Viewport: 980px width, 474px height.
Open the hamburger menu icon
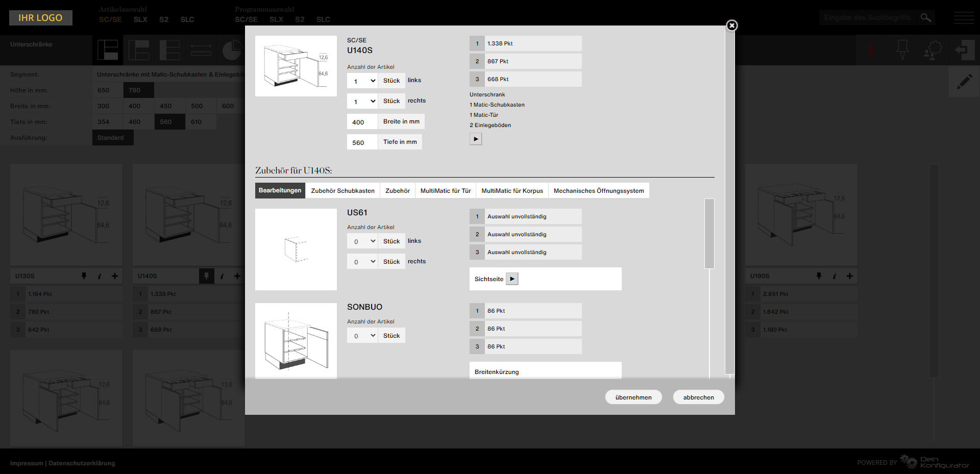click(x=964, y=18)
